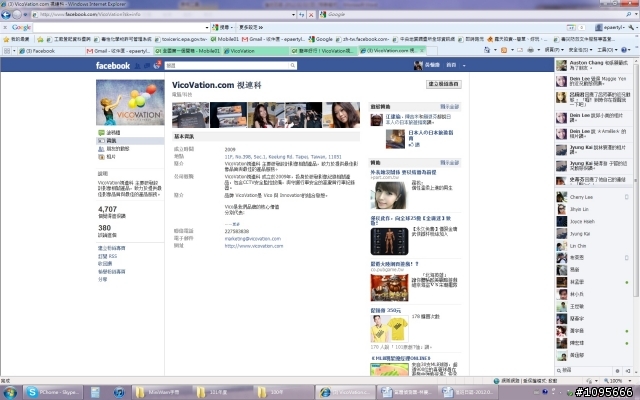Click the yellow t-shirt ad image
This screenshot has height=400, width=640.
coord(389,329)
